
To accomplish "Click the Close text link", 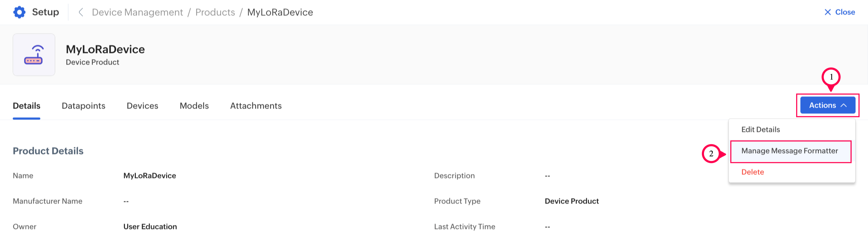I will click(x=845, y=12).
